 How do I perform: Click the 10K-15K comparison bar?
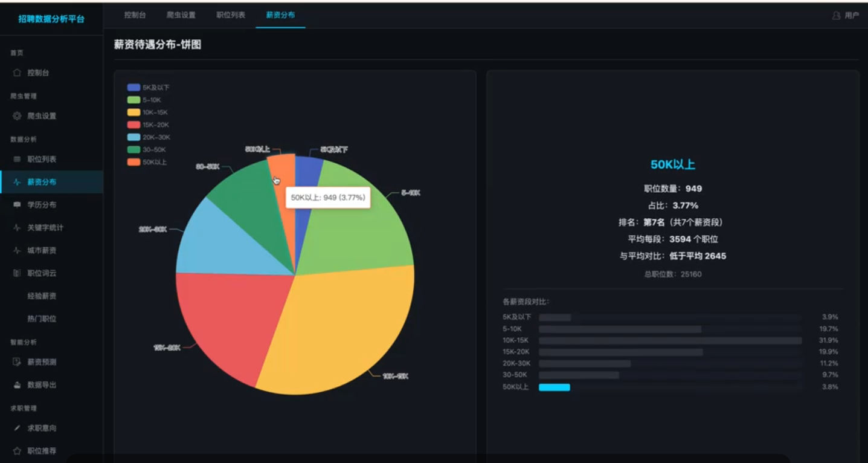click(x=670, y=340)
